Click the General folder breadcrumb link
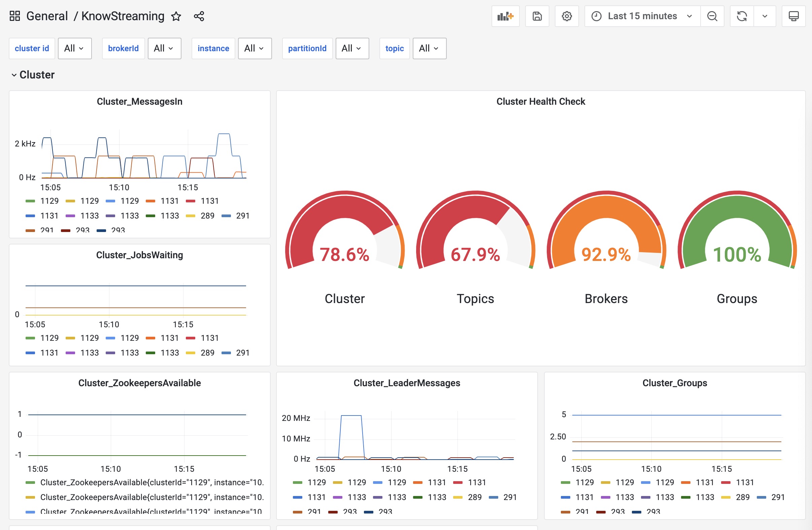Viewport: 812px width, 530px height. (47, 16)
